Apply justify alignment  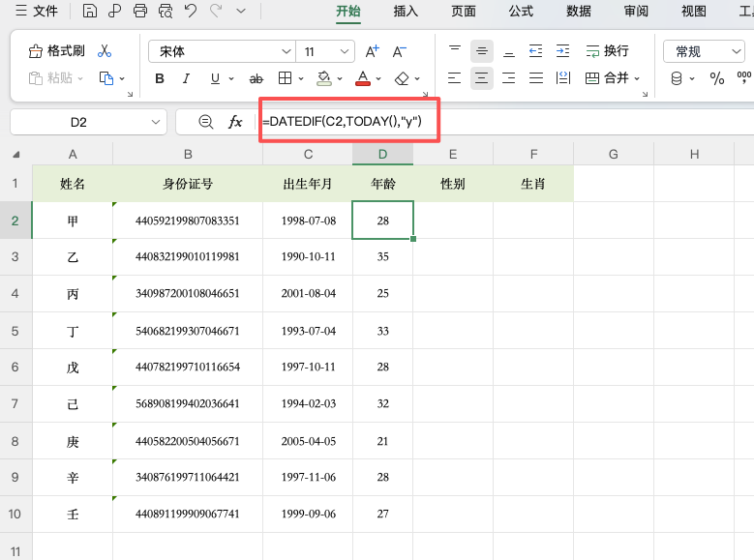(535, 78)
